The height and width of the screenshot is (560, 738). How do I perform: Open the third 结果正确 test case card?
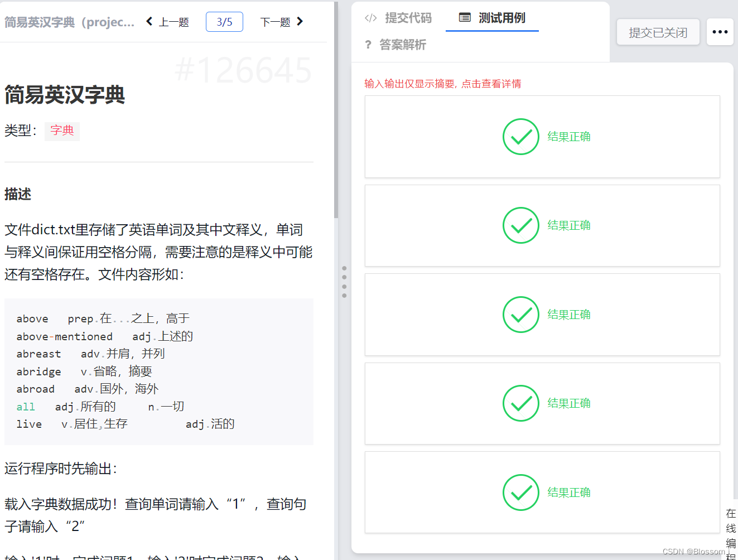coord(542,315)
